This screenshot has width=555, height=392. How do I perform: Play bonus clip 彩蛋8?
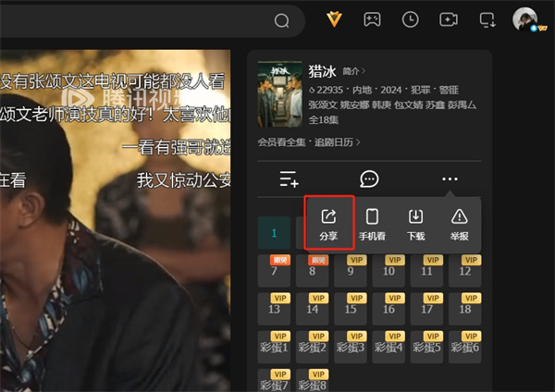pos(313,380)
